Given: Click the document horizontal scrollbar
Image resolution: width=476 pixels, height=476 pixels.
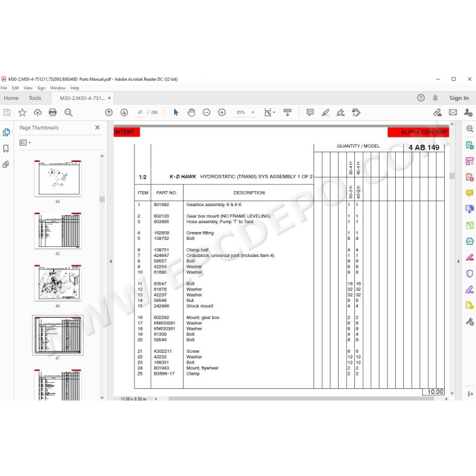Looking at the screenshot, I should (301, 398).
